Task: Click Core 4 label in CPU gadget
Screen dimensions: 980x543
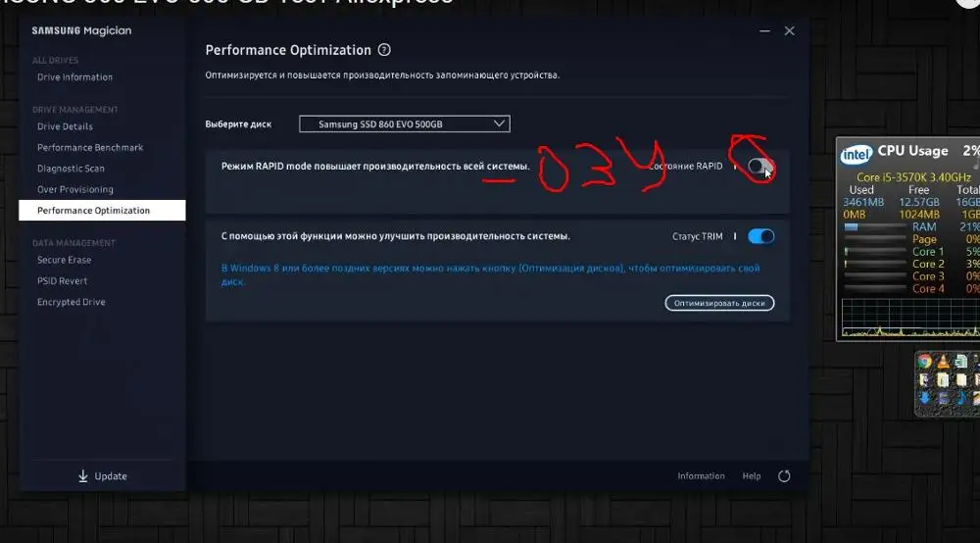Action: pyautogui.click(x=928, y=289)
